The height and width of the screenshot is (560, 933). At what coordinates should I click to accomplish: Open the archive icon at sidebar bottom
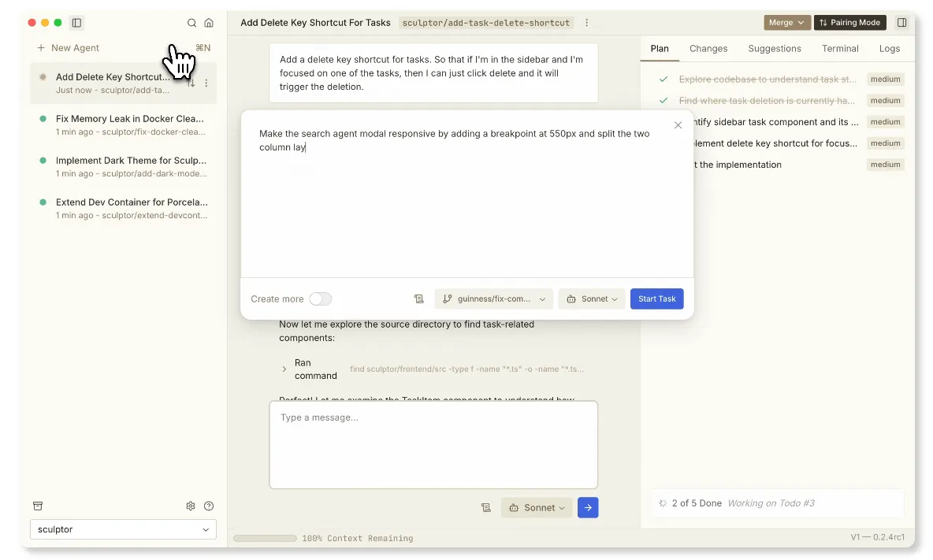pyautogui.click(x=38, y=506)
